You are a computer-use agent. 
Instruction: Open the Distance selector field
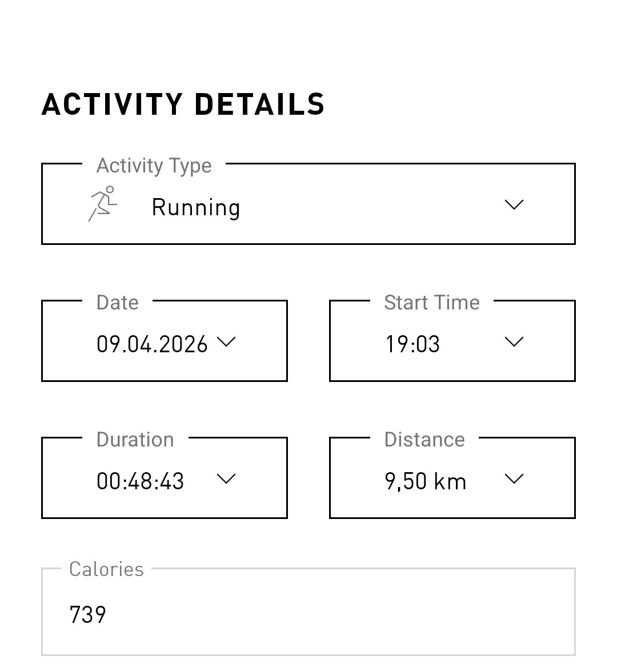click(x=452, y=478)
